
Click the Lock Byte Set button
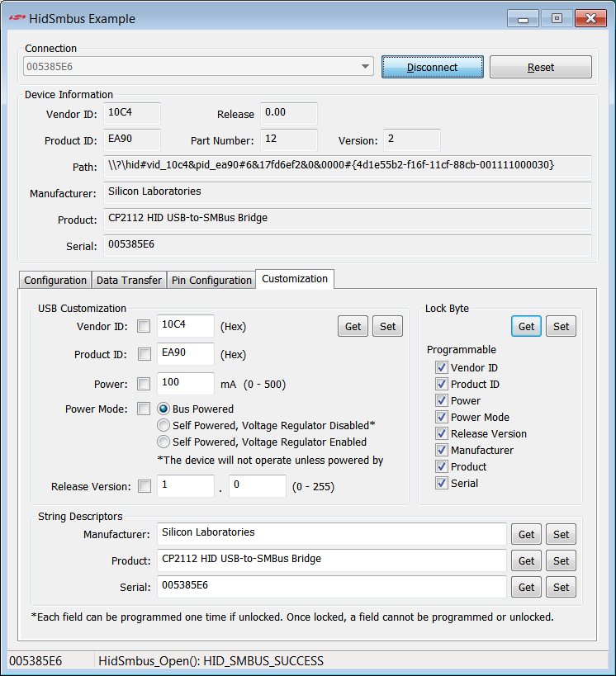[562, 326]
